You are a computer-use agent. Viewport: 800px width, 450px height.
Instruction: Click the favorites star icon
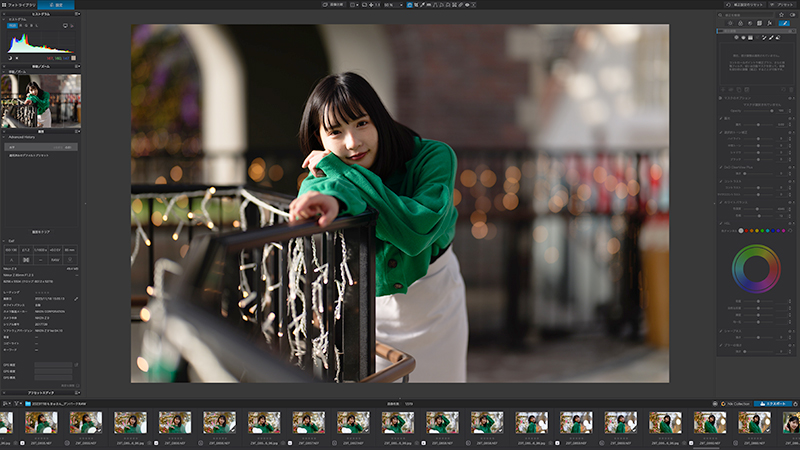click(x=781, y=15)
